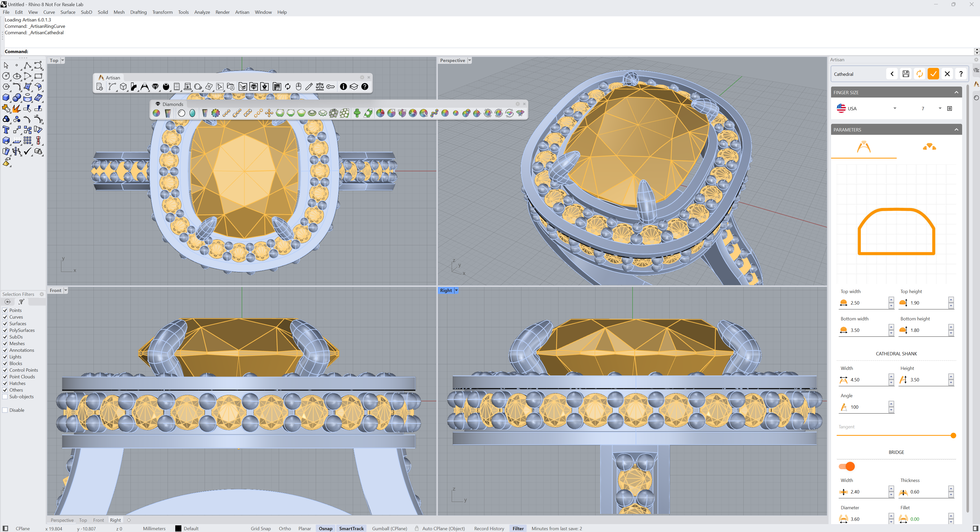The width and height of the screenshot is (980, 532).
Task: Select the blue Box solid tool
Action: (x=6, y=98)
